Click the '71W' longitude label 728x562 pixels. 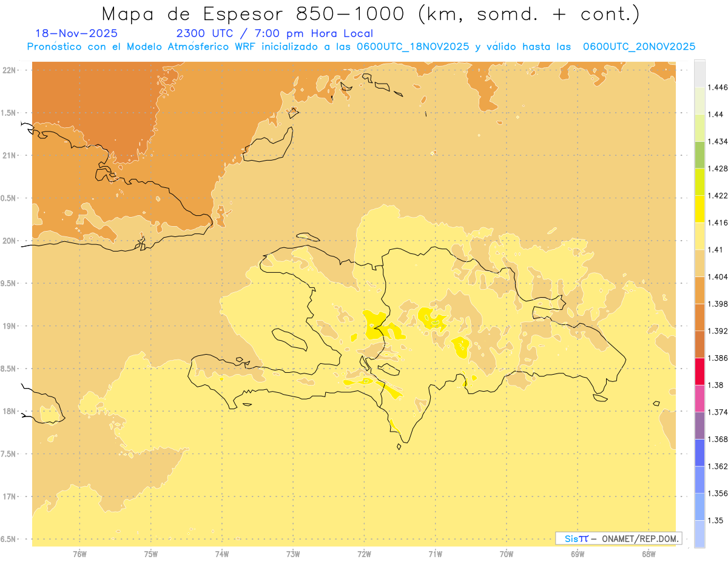[x=435, y=554]
